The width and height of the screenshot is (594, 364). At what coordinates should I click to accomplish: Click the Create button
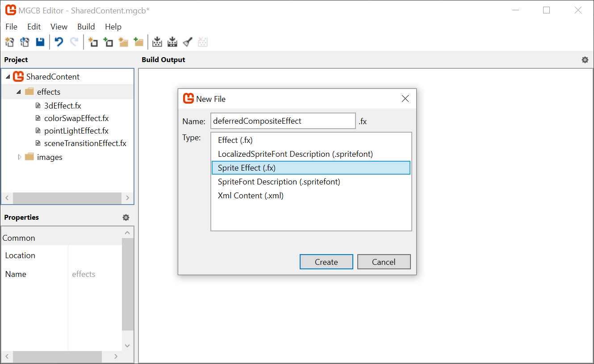(x=326, y=261)
